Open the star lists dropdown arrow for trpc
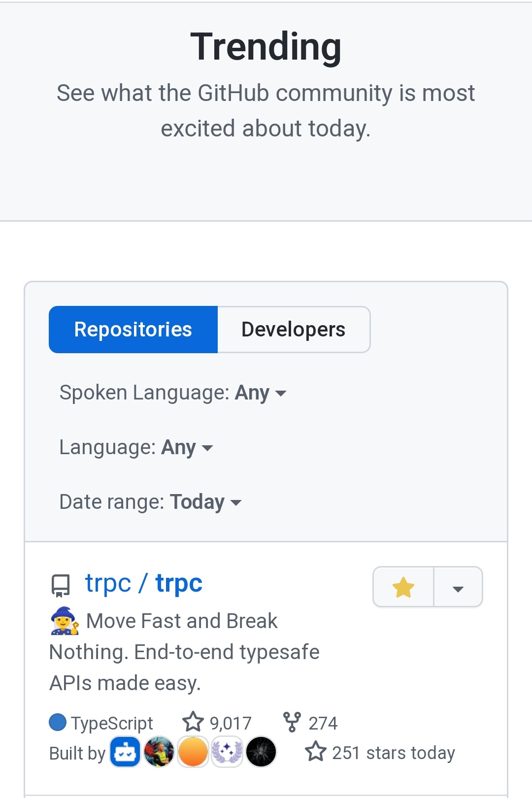 (458, 587)
